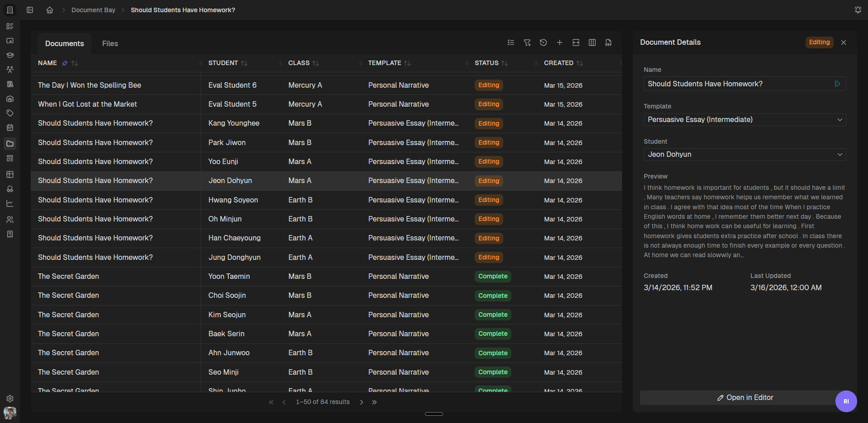Image resolution: width=868 pixels, height=423 pixels.
Task: Click the purple AI assistant button
Action: (846, 401)
